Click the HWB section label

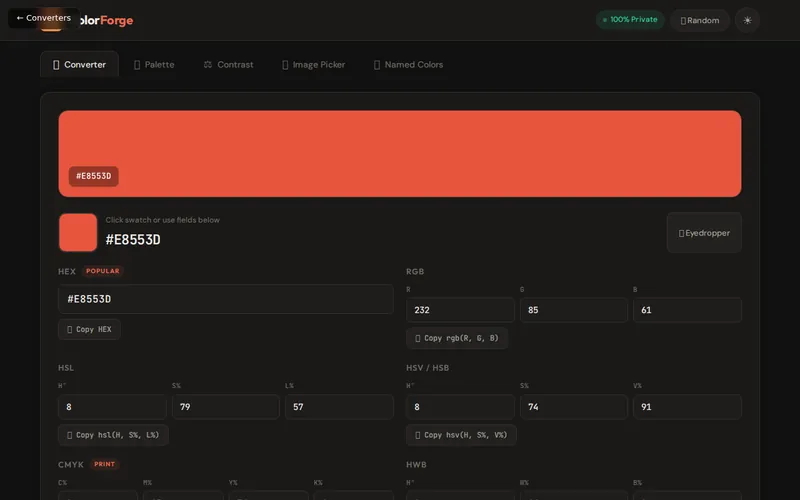[x=416, y=465]
